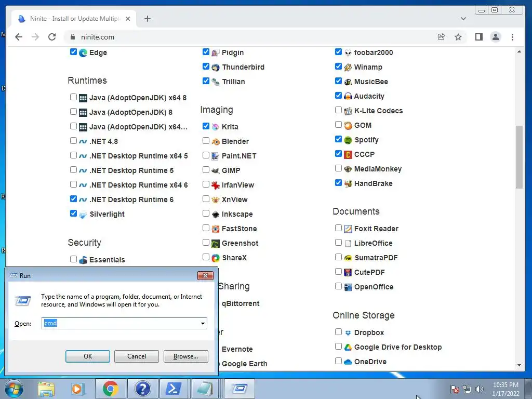Click the Dropbox app icon

(x=348, y=333)
